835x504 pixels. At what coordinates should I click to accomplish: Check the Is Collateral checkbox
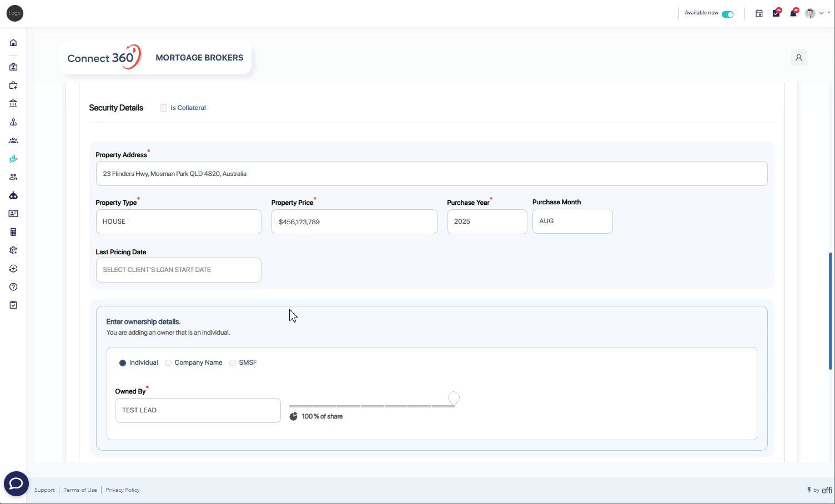click(x=163, y=108)
